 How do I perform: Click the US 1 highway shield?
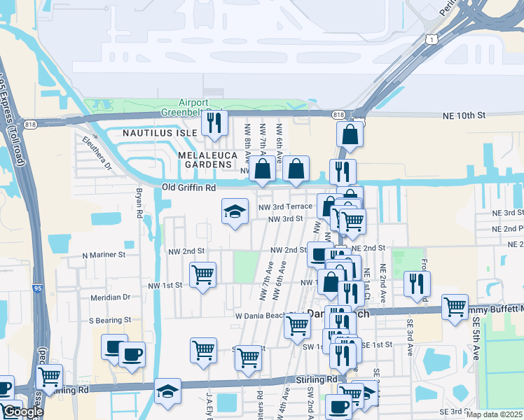pos(432,40)
